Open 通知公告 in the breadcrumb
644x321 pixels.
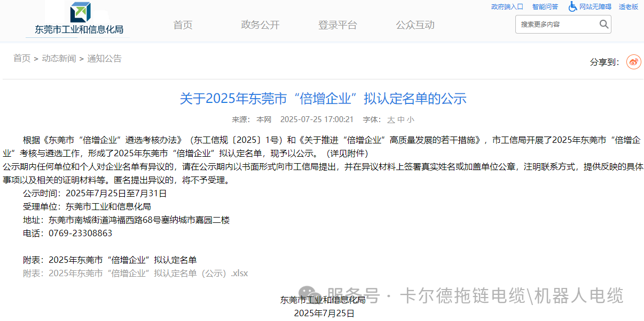(105, 59)
